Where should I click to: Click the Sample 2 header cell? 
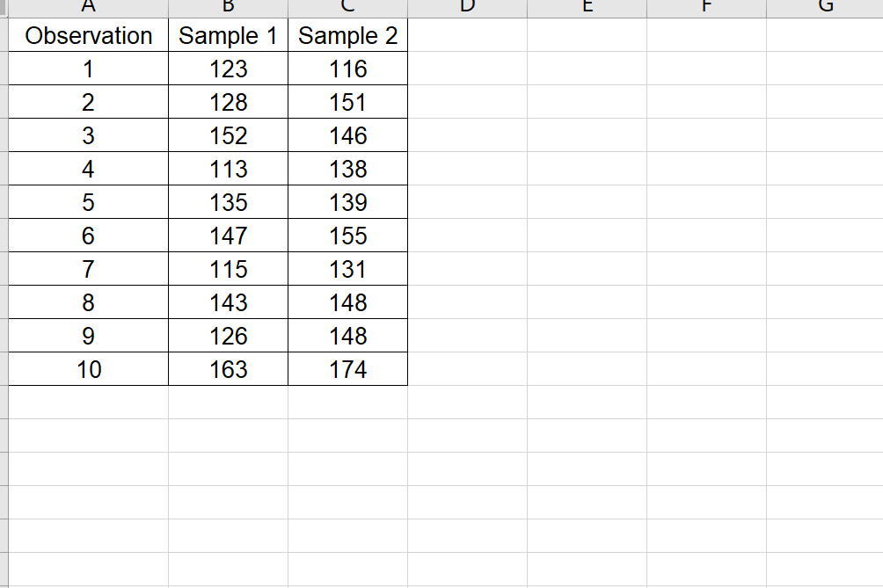[x=347, y=36]
